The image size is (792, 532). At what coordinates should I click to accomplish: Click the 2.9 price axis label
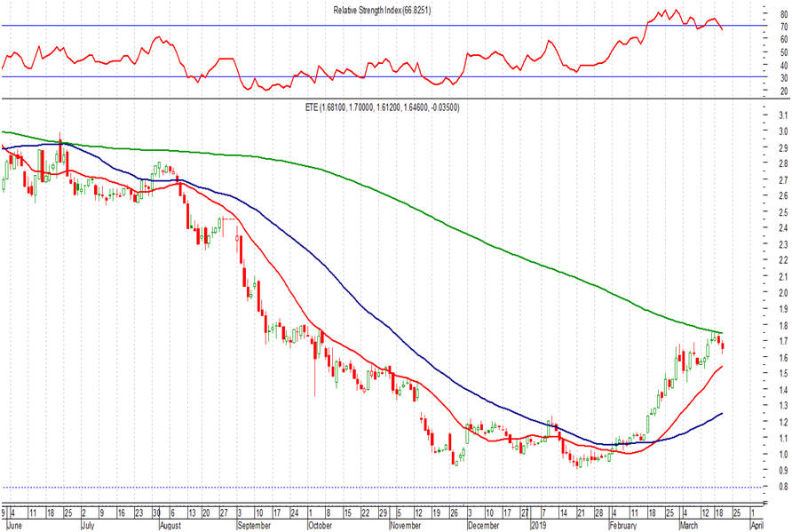(783, 148)
